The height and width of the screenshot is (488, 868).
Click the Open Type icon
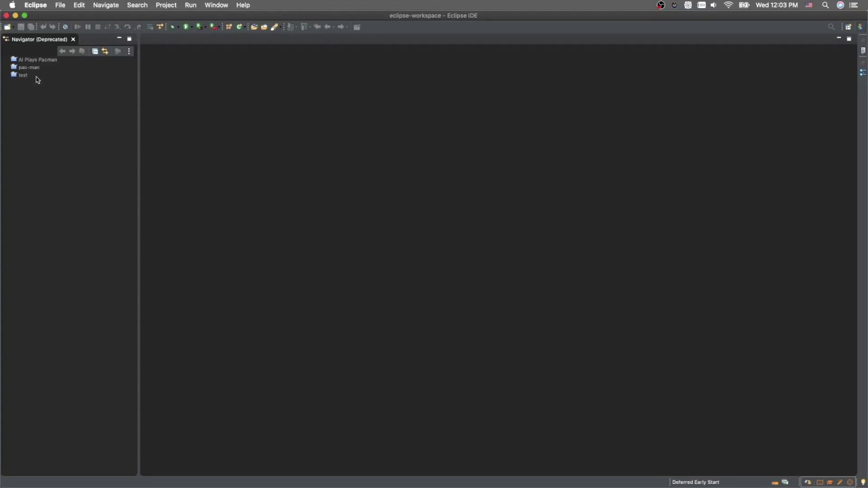pos(254,27)
